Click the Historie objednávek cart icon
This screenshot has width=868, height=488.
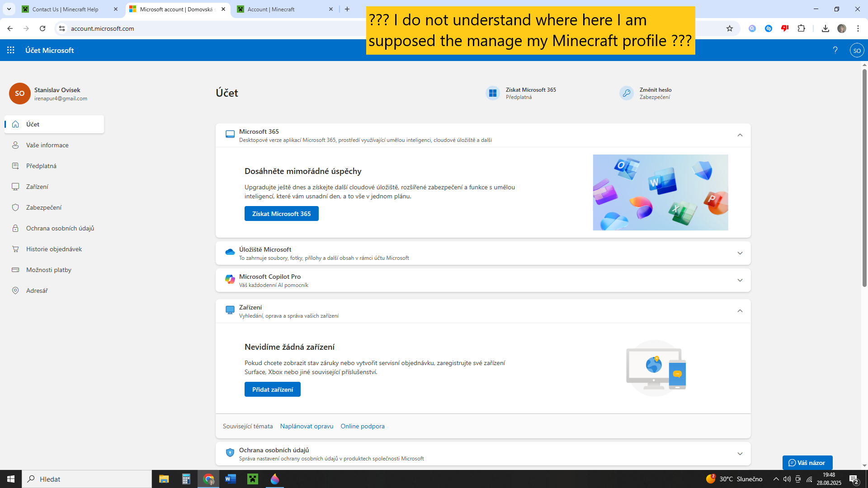pyautogui.click(x=15, y=249)
